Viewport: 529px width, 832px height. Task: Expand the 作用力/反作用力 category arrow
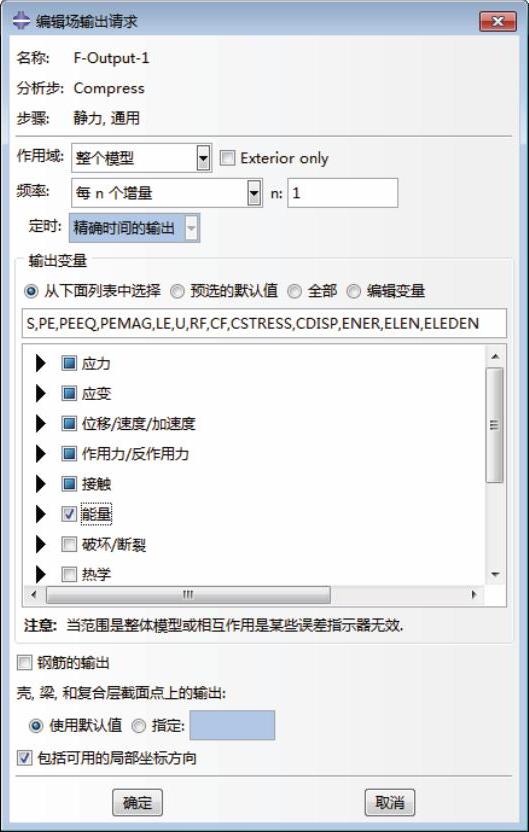tap(41, 454)
